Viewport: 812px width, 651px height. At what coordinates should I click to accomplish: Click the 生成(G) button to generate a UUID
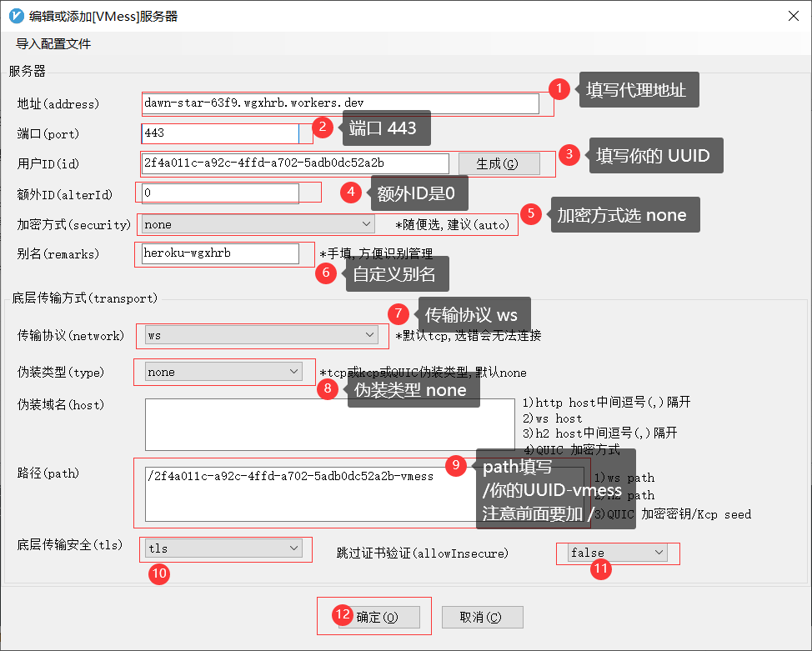[499, 163]
